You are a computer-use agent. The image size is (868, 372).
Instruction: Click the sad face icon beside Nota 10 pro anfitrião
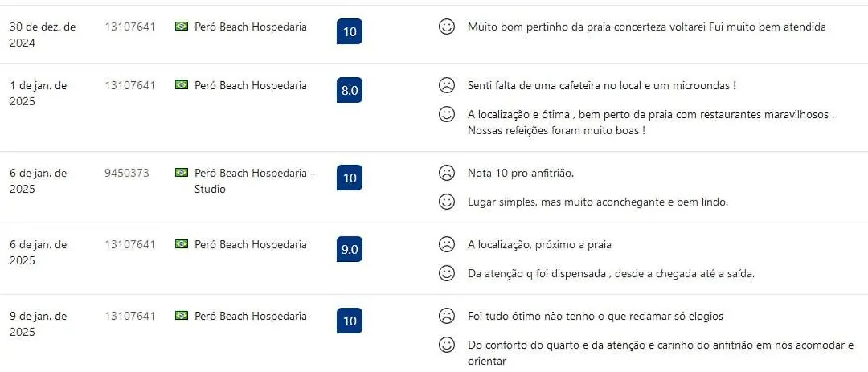click(x=446, y=173)
